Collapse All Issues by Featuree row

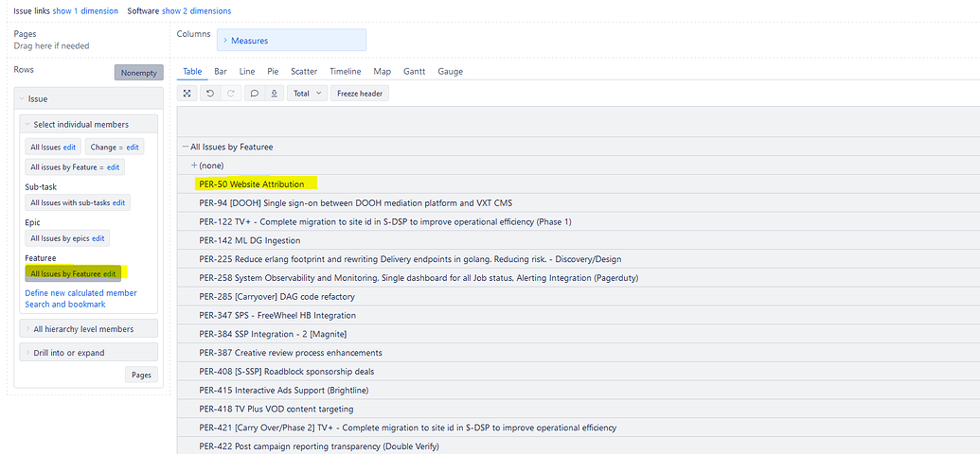coord(186,147)
